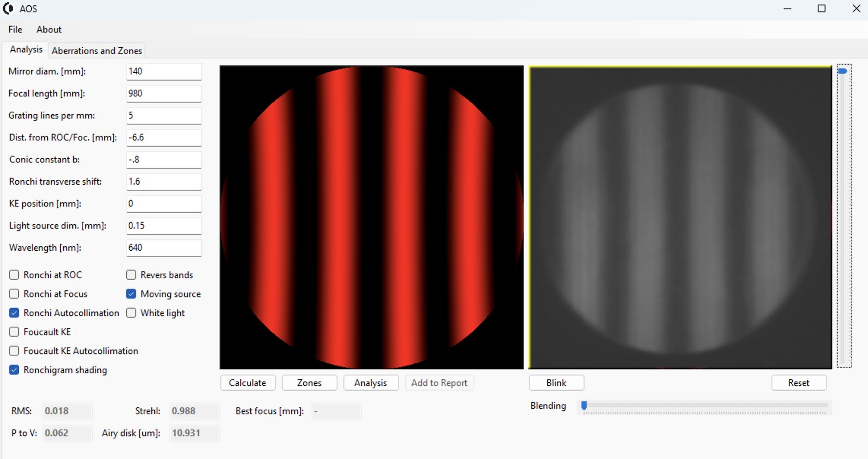
Task: Click the Conic constant b field
Action: [164, 160]
